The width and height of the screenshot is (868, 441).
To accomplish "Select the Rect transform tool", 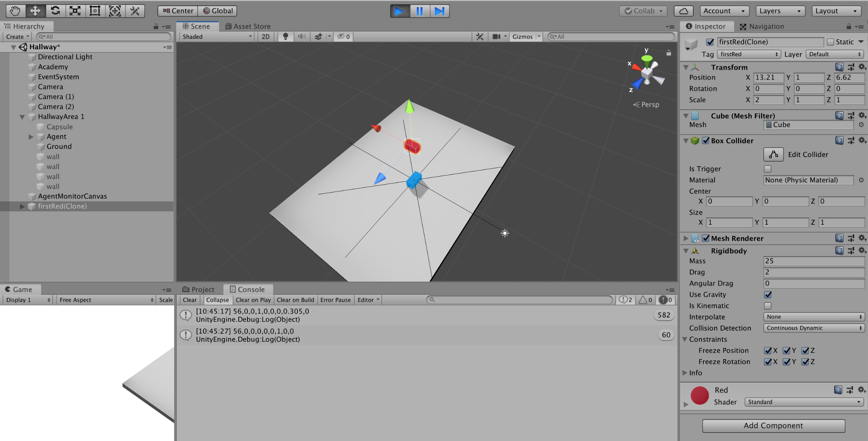I will [x=94, y=11].
